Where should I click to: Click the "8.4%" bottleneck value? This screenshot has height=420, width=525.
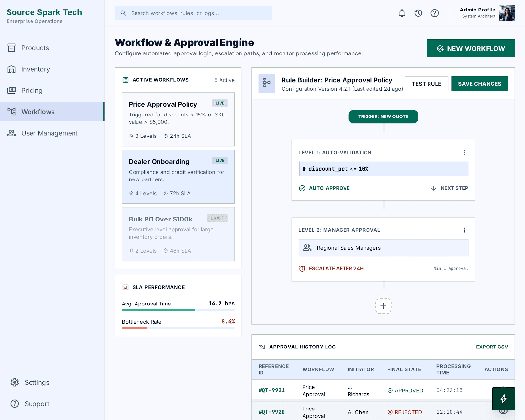(x=228, y=321)
